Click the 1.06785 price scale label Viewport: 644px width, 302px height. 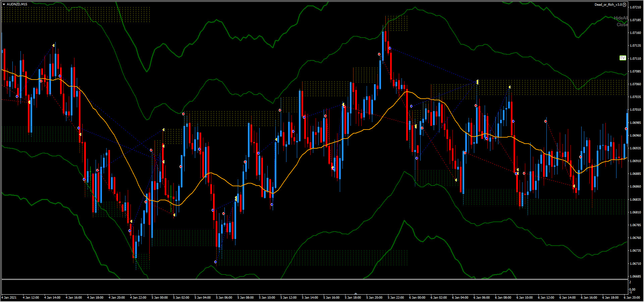pos(635,225)
